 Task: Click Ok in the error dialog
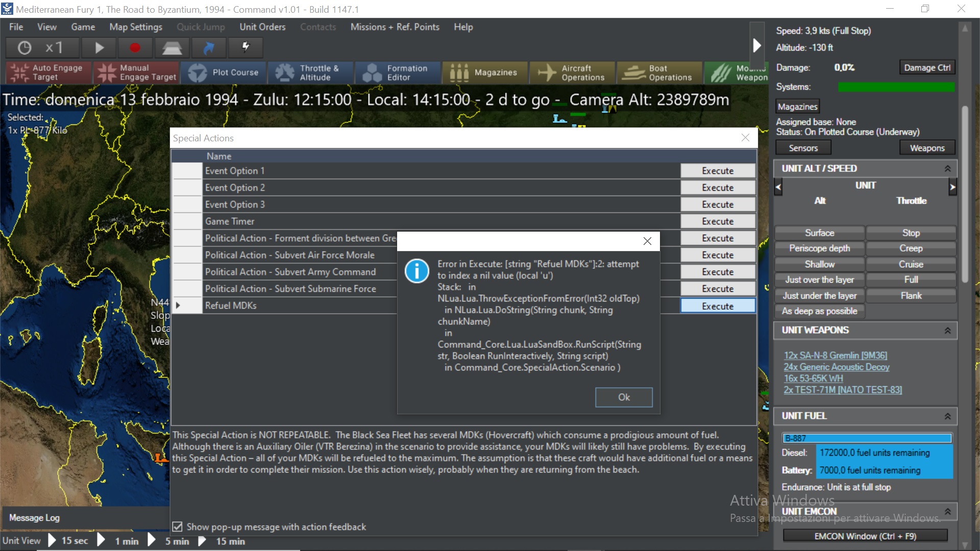[x=624, y=397]
